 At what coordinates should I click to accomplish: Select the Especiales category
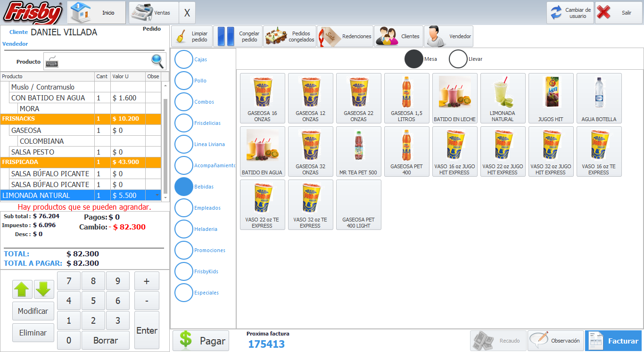point(184,293)
